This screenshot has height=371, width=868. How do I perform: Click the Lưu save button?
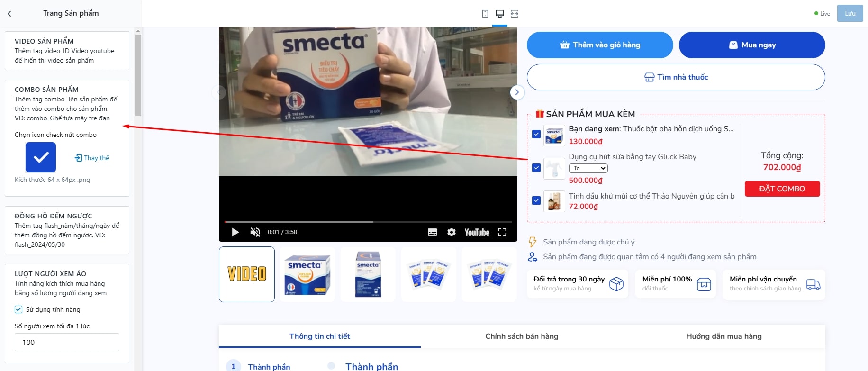850,13
